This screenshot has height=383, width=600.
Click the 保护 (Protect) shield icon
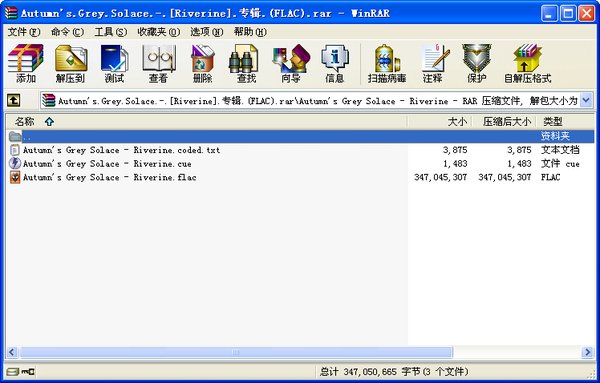pyautogui.click(x=476, y=63)
